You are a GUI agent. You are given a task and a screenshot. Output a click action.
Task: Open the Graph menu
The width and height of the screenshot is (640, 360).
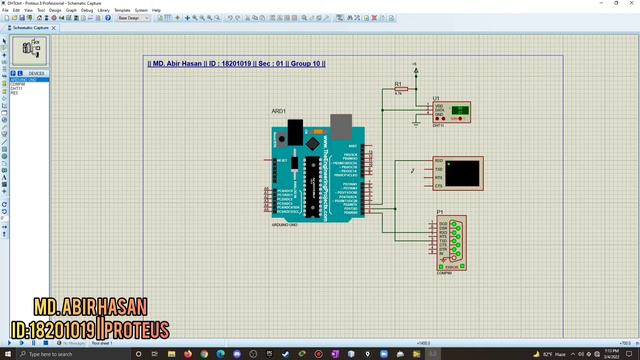(x=71, y=10)
